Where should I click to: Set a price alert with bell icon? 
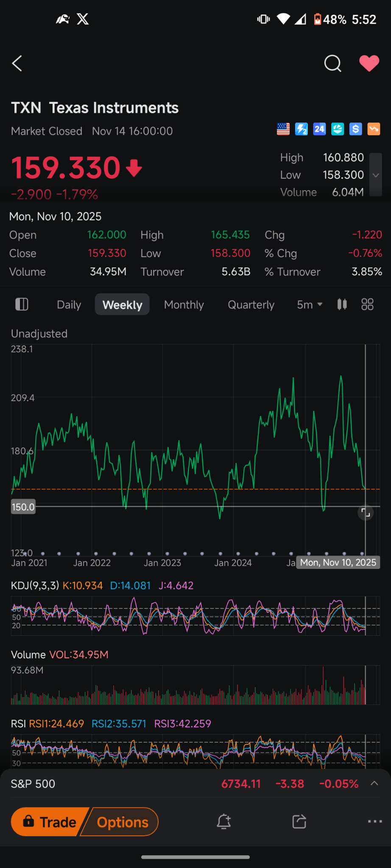click(224, 822)
